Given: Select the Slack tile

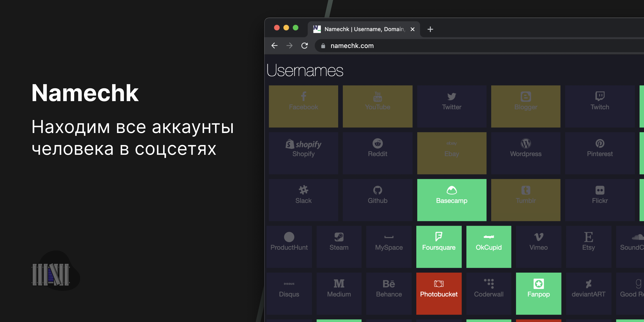Looking at the screenshot, I should (303, 200).
